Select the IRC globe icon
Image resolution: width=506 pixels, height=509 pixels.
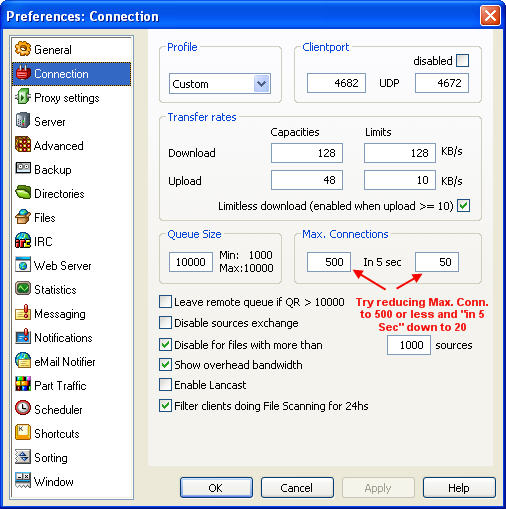tap(23, 241)
